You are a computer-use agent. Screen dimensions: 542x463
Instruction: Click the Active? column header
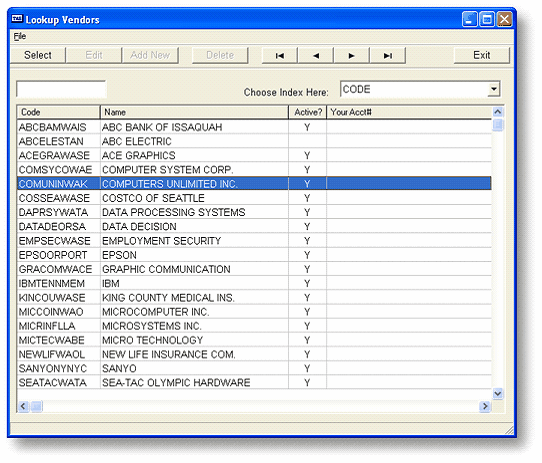(308, 112)
